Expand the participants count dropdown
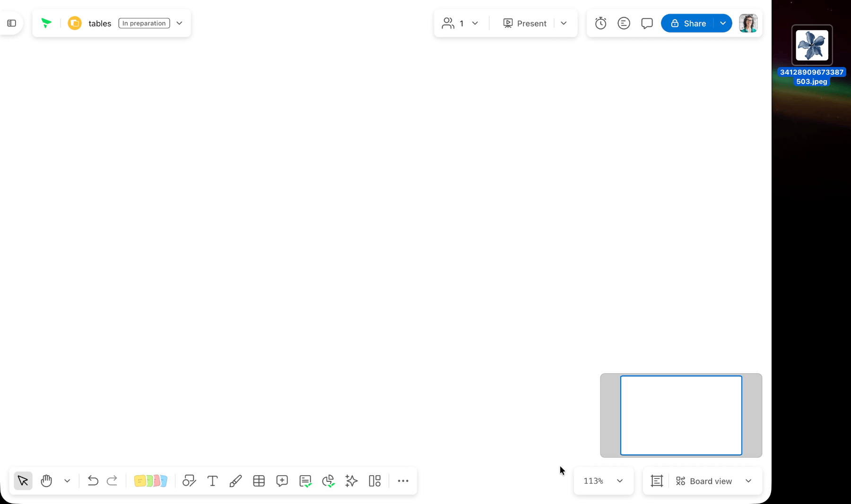Screen dimensions: 851x504 click(x=475, y=23)
